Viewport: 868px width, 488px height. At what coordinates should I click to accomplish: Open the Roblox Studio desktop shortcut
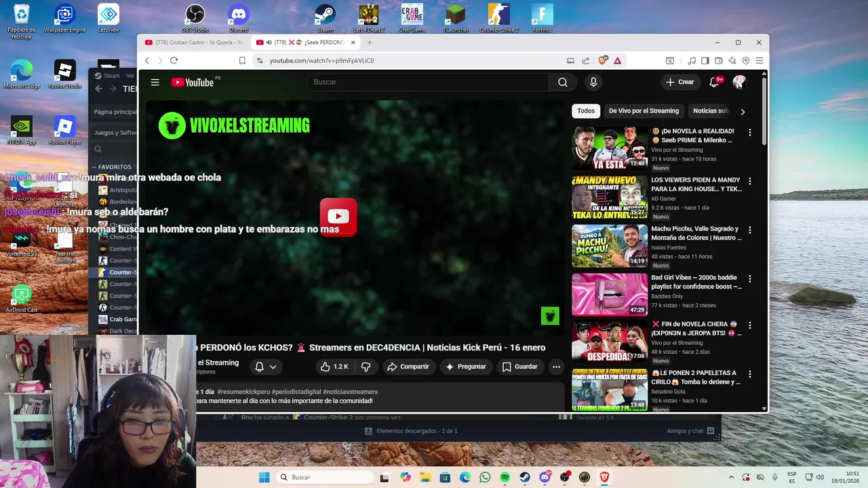64,75
